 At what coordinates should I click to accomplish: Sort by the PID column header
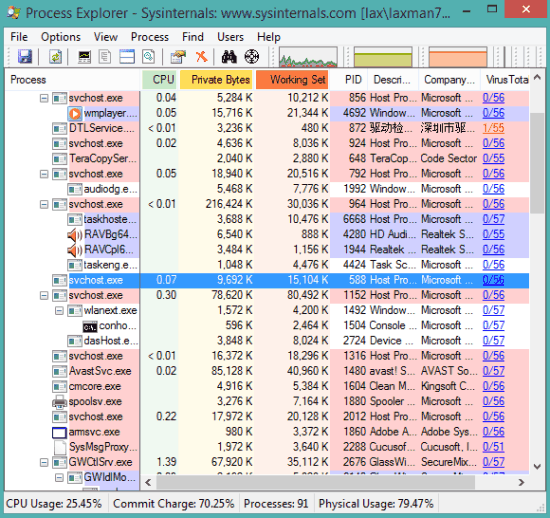click(x=349, y=80)
